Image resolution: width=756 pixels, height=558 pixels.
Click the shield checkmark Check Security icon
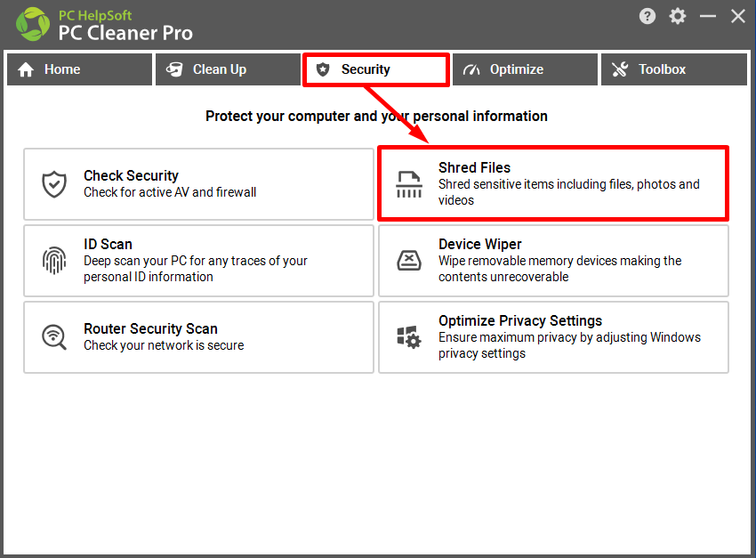tap(54, 183)
